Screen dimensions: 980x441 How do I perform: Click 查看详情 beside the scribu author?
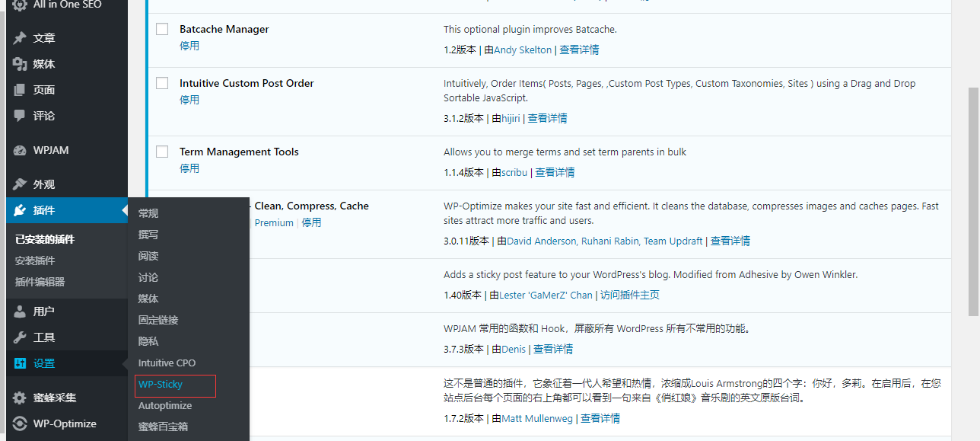click(555, 172)
